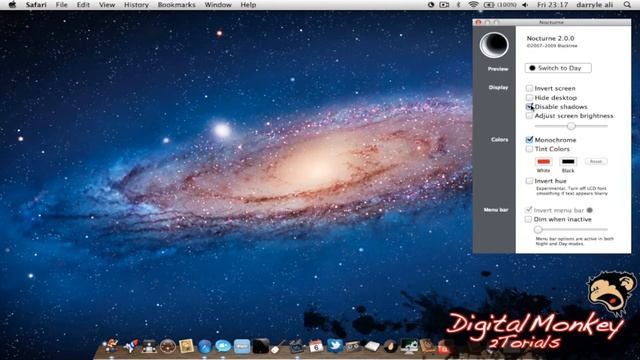Toggle the Invert menu bar checkbox
The image size is (640, 360).
click(x=529, y=210)
